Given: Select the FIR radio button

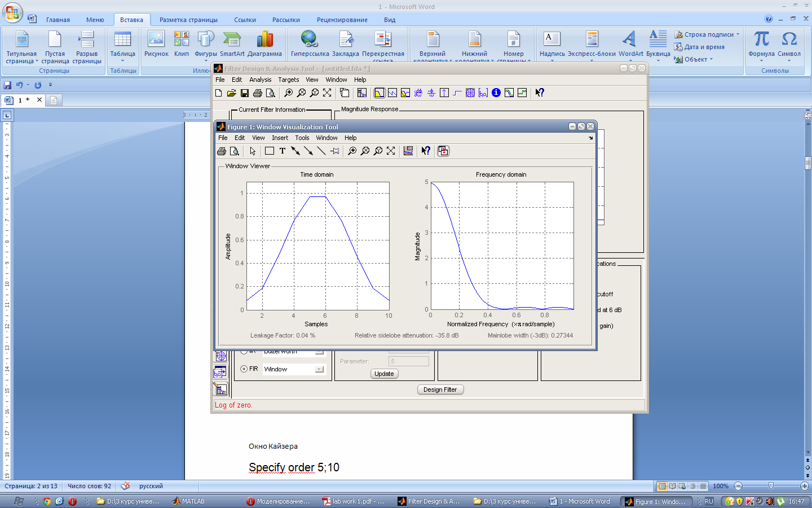Looking at the screenshot, I should pyautogui.click(x=244, y=369).
